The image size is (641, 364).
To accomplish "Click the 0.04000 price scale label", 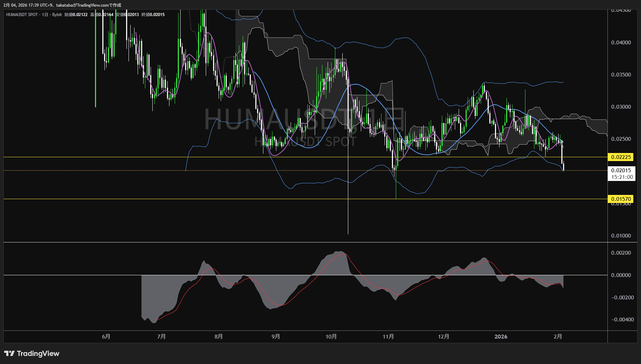I will pos(621,43).
